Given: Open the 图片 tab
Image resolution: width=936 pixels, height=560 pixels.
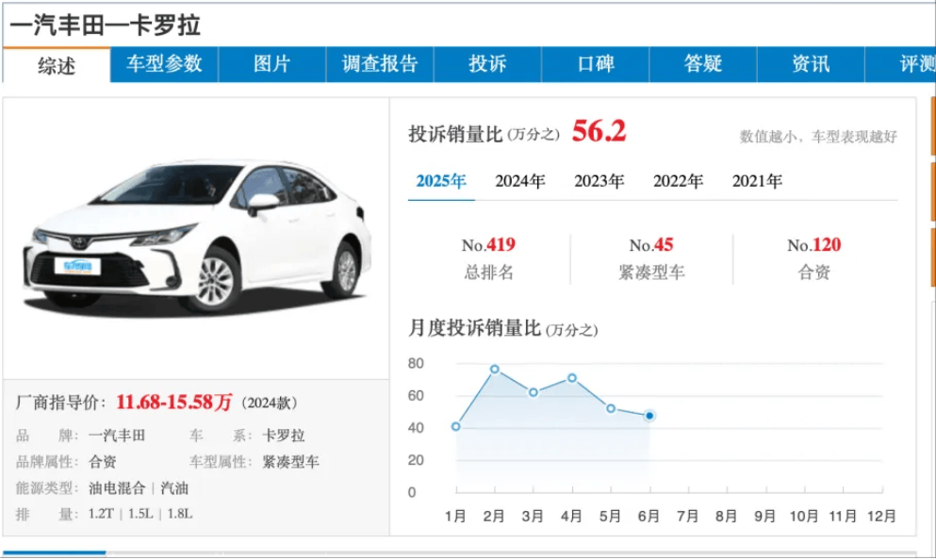Looking at the screenshot, I should 271,63.
